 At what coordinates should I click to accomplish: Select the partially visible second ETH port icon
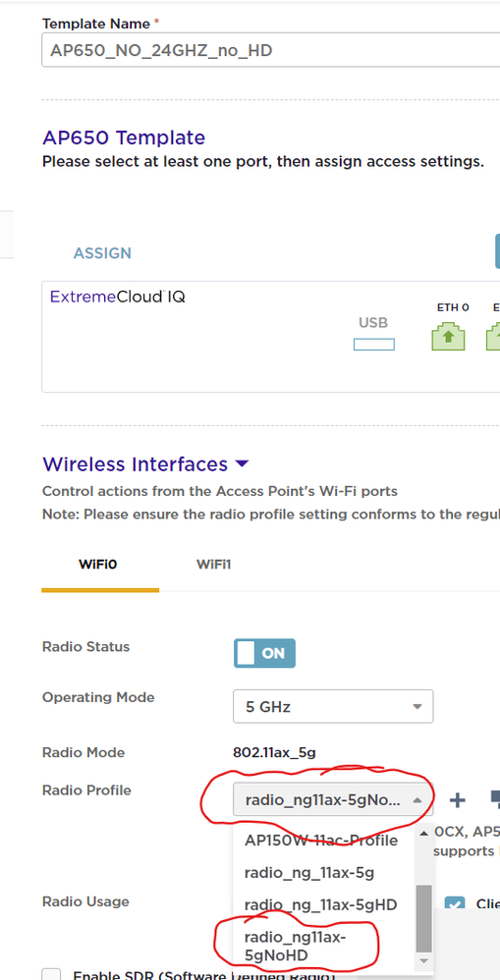[x=494, y=336]
